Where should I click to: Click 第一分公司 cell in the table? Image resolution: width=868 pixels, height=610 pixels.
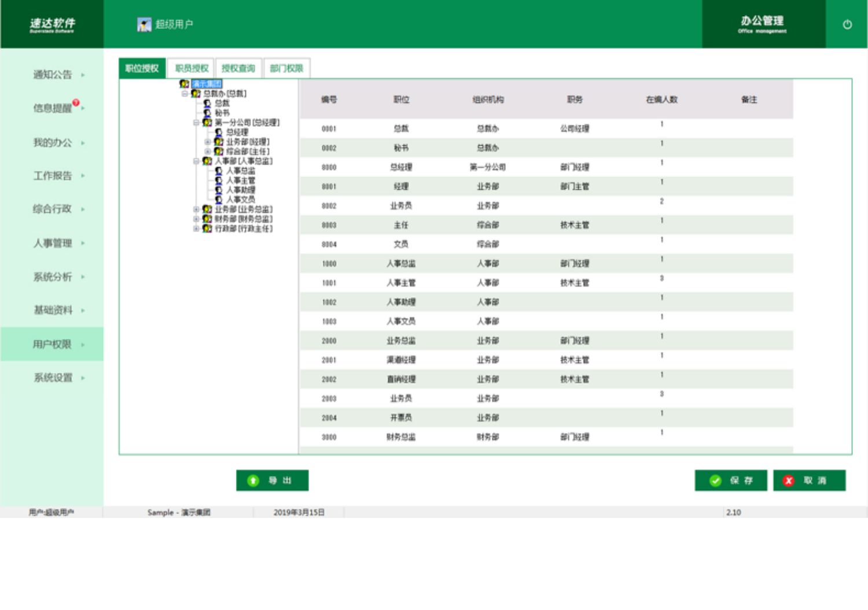pos(488,167)
